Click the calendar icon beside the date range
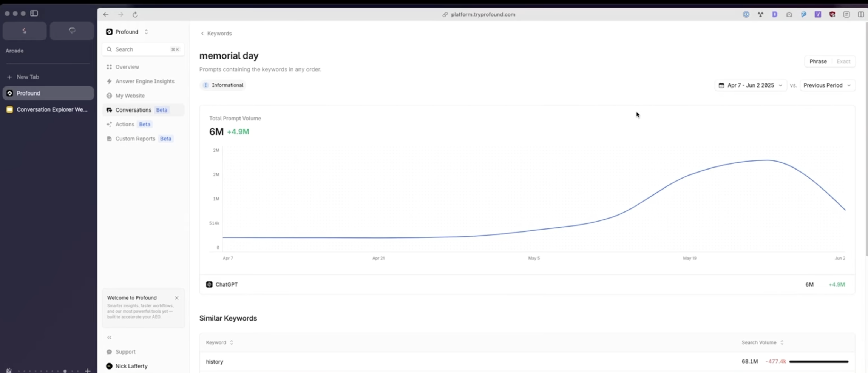The width and height of the screenshot is (868, 373). [721, 85]
